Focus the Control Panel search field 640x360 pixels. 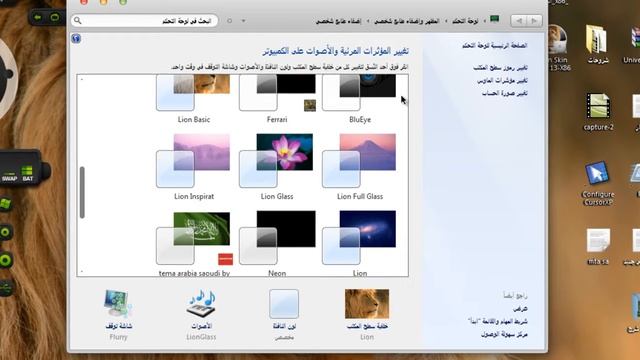144,20
